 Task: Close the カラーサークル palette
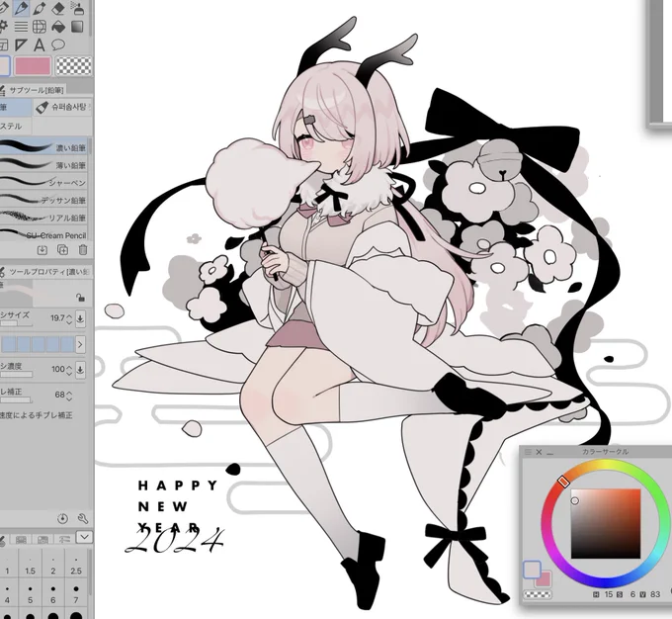[540, 452]
